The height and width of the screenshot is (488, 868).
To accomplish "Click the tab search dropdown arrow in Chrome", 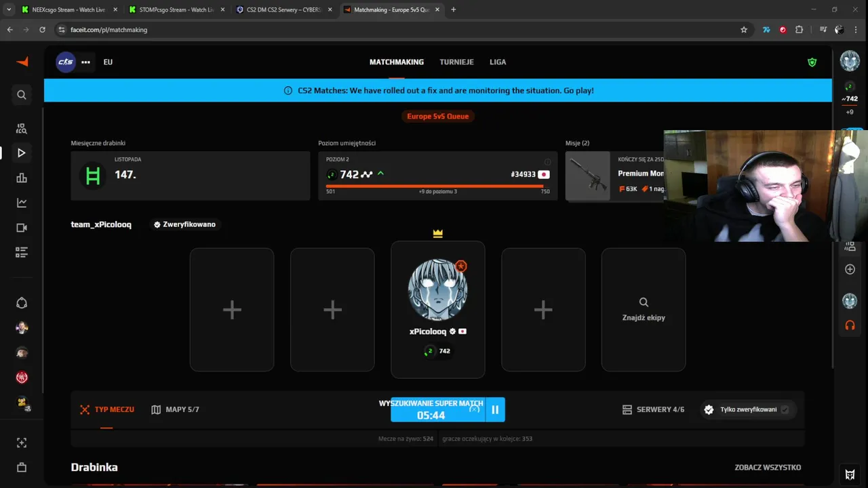I will [9, 9].
